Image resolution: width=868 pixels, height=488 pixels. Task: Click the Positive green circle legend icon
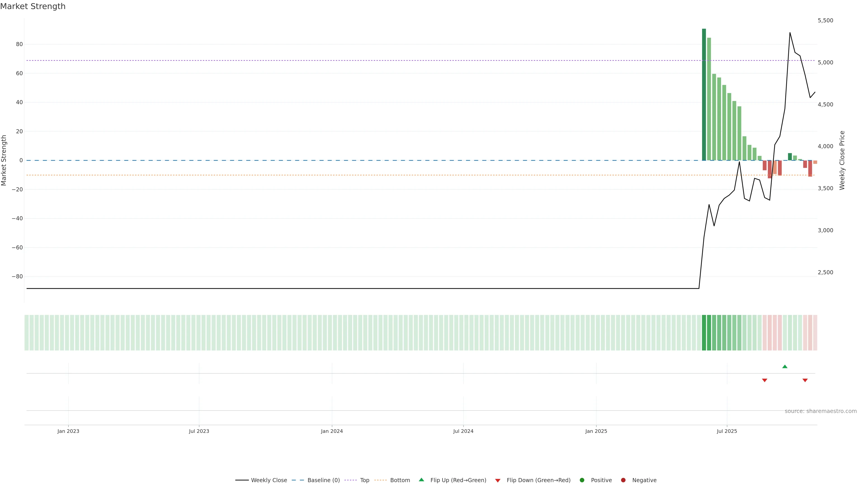click(582, 480)
